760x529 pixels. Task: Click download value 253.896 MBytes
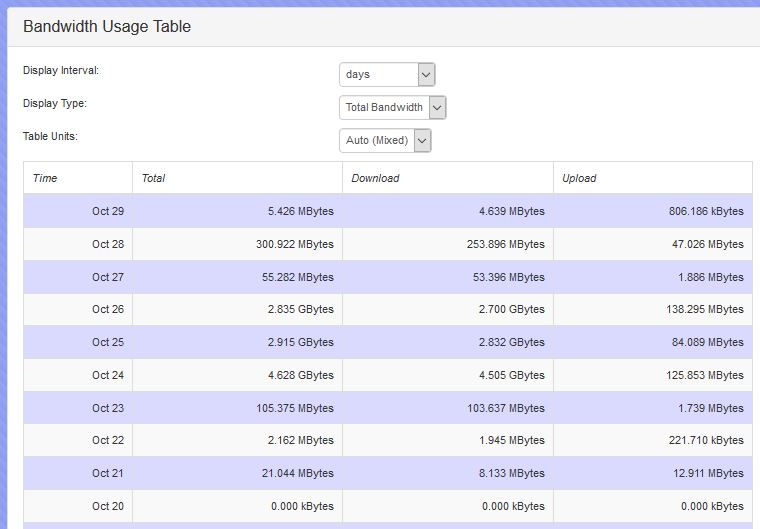[506, 244]
